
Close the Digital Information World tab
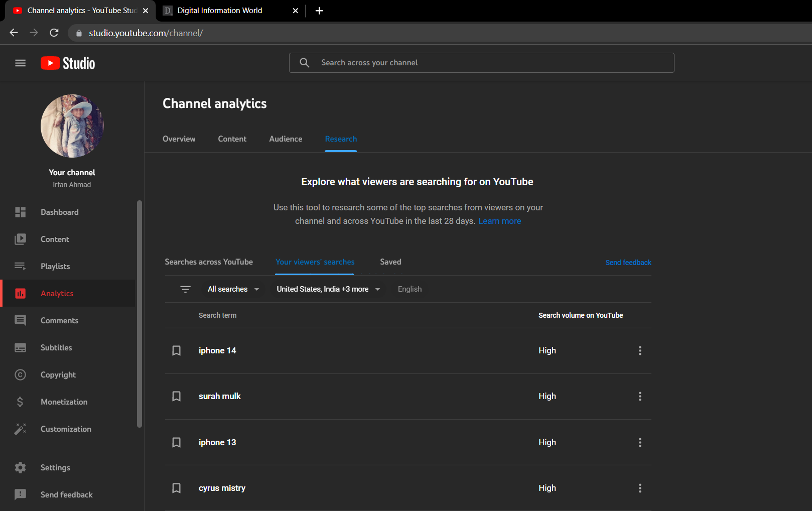[x=296, y=11]
